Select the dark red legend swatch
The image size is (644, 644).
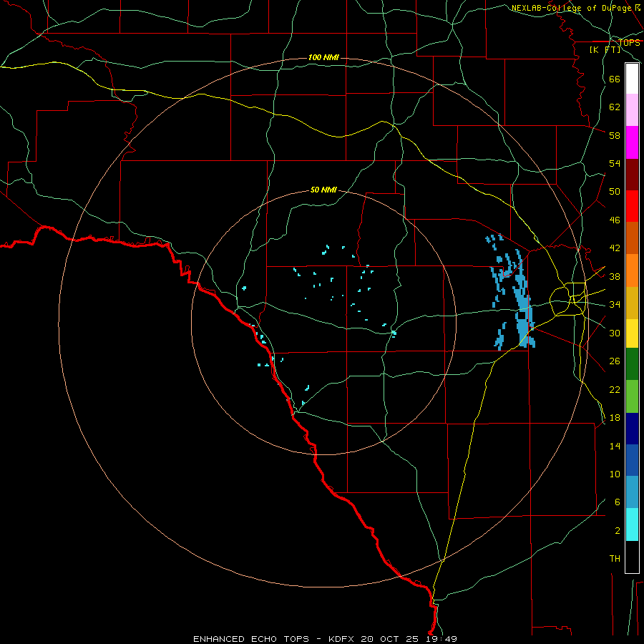[x=632, y=175]
